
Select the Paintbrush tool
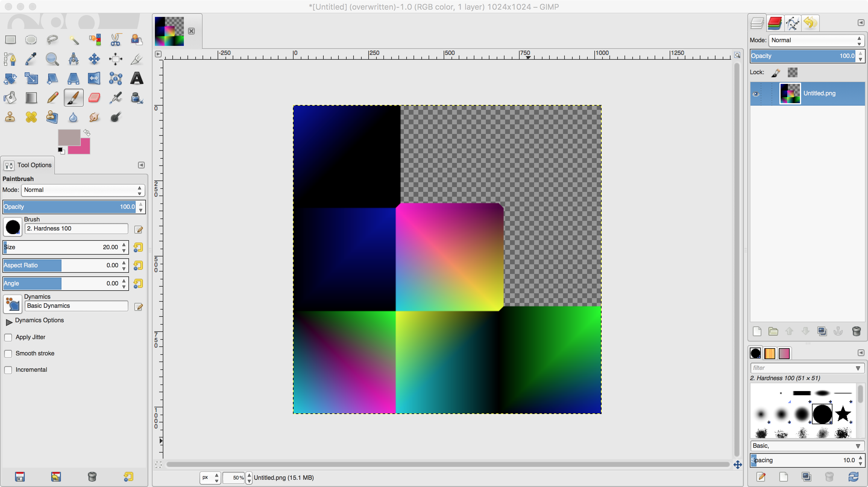coord(73,97)
